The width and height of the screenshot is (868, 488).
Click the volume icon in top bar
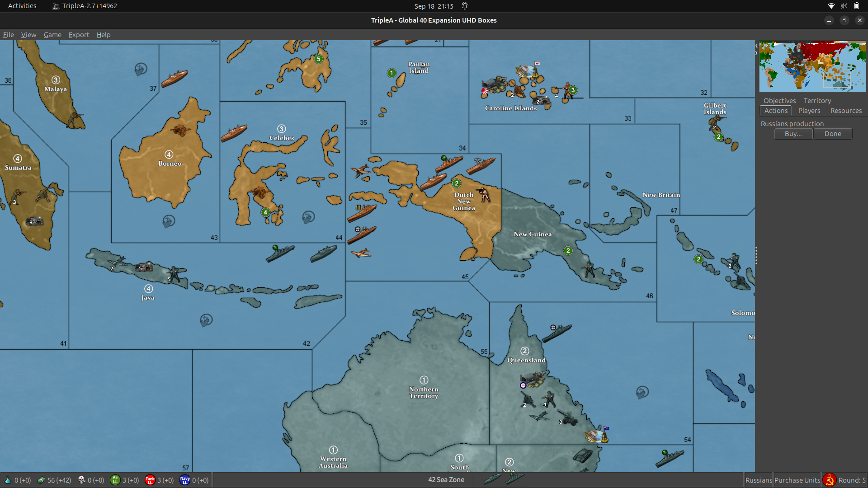(x=844, y=6)
